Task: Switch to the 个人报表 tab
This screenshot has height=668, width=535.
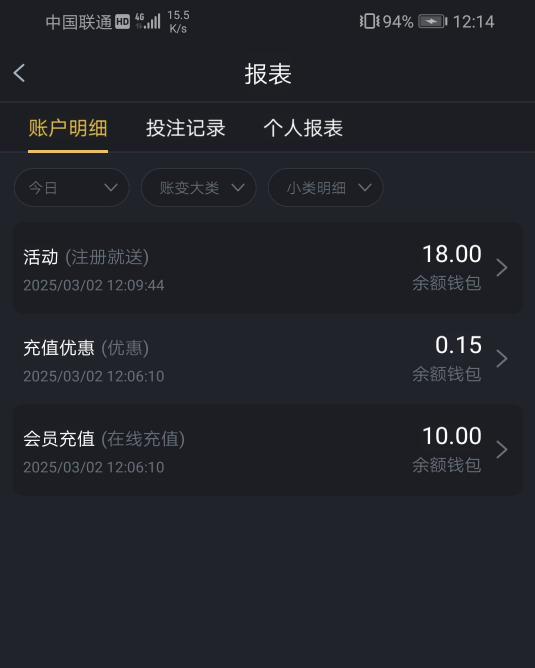Action: point(303,128)
